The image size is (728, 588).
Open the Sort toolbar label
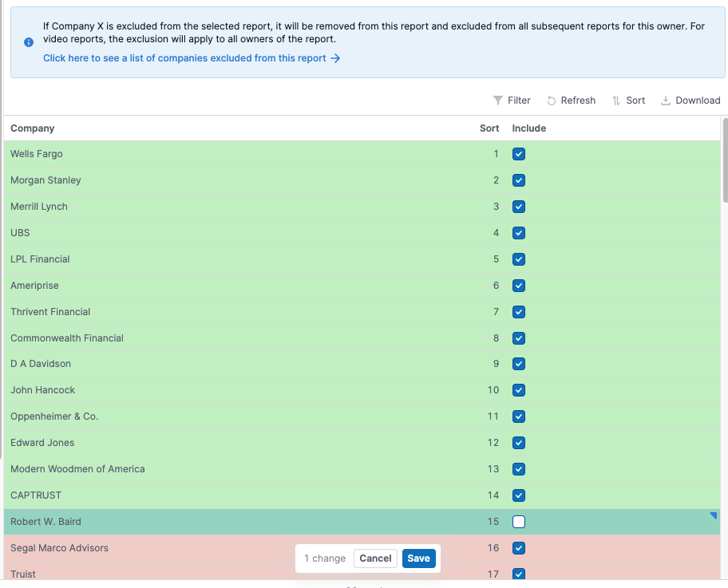[635, 101]
